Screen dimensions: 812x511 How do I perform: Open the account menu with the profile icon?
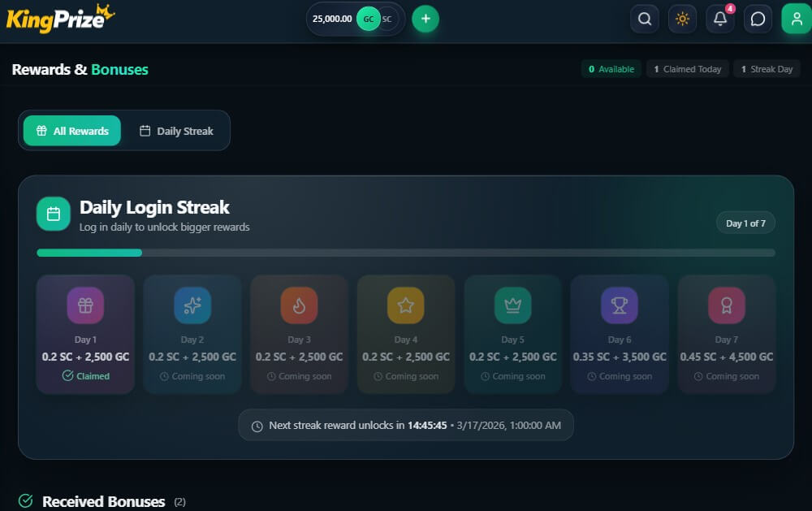[x=796, y=19]
